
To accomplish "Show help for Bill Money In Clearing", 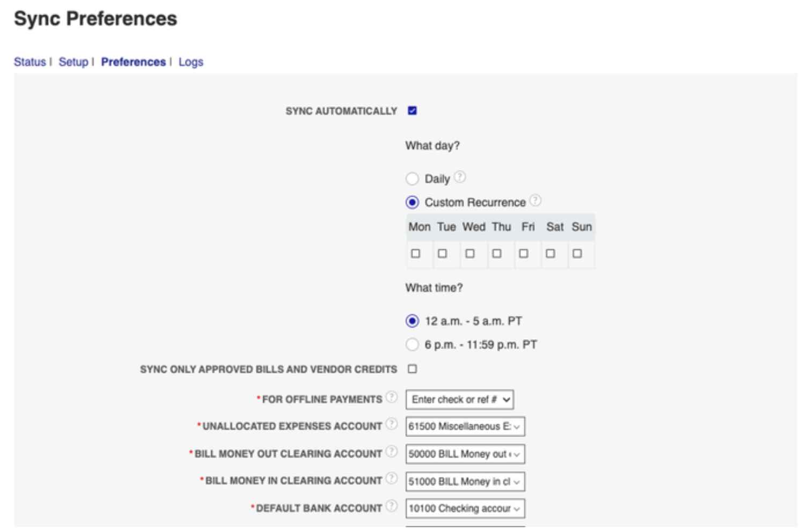I will coord(392,478).
